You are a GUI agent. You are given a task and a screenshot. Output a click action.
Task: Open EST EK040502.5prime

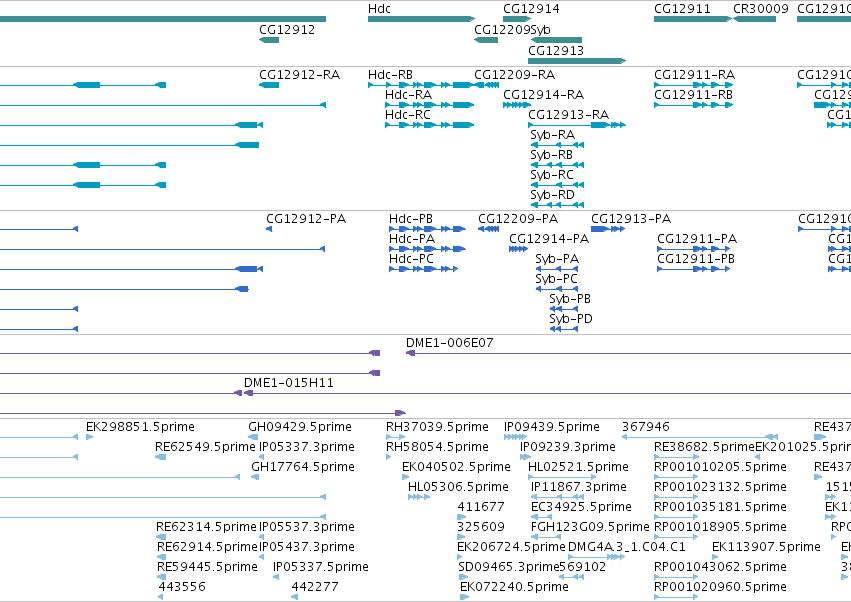tap(456, 467)
